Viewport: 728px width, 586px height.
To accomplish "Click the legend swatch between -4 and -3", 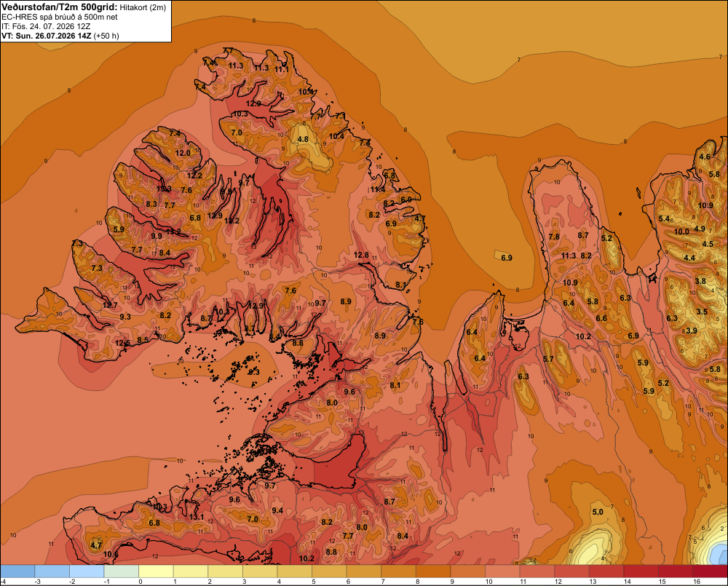I will tap(17, 571).
